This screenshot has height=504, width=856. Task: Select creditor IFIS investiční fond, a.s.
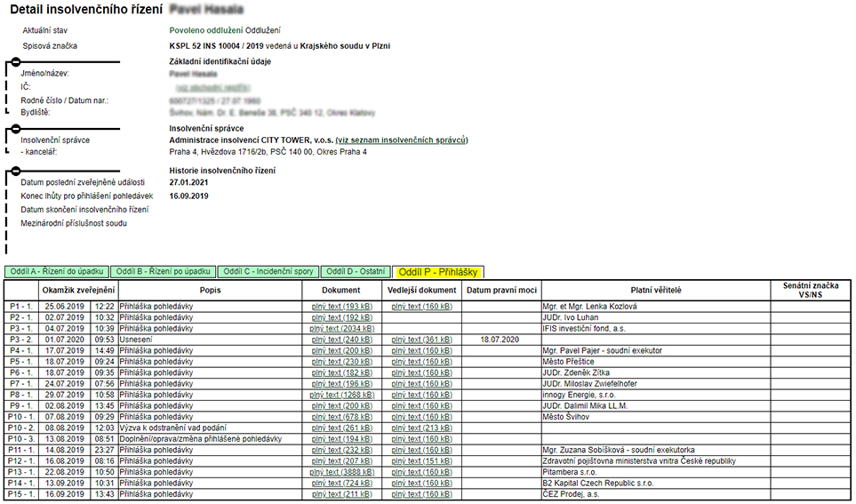coord(584,328)
